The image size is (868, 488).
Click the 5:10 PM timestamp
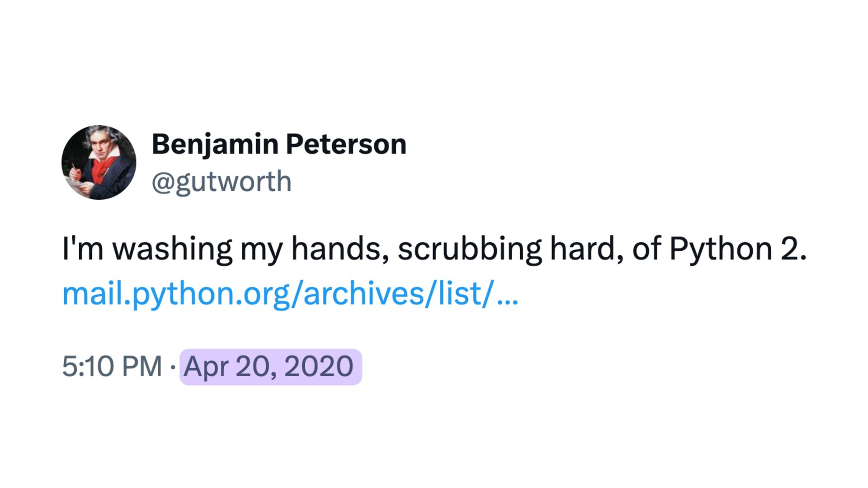[112, 366]
